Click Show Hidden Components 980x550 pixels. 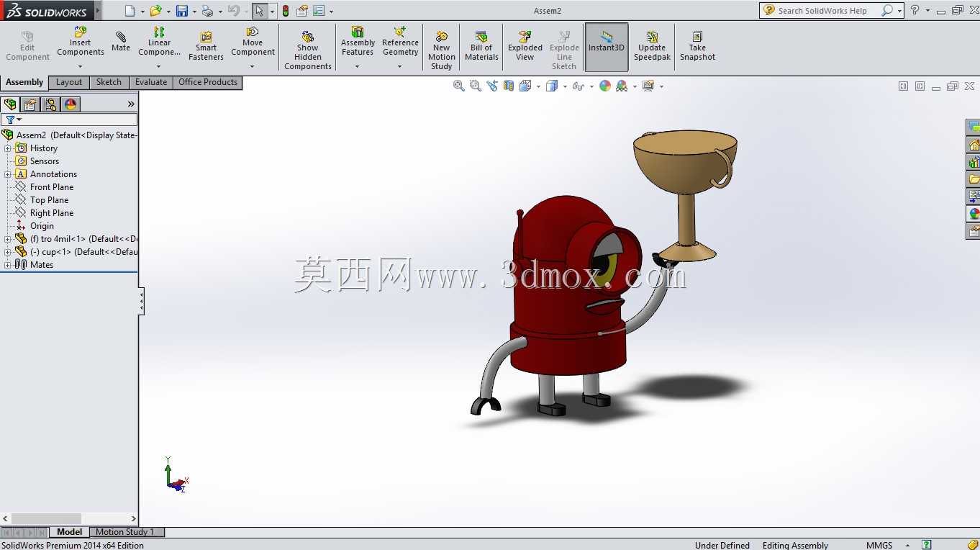tap(308, 50)
